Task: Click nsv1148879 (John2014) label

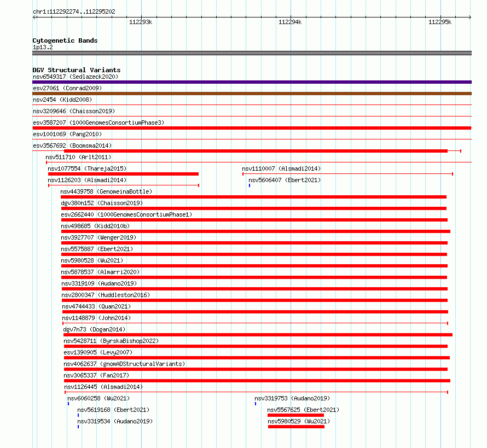Action: [96, 318]
